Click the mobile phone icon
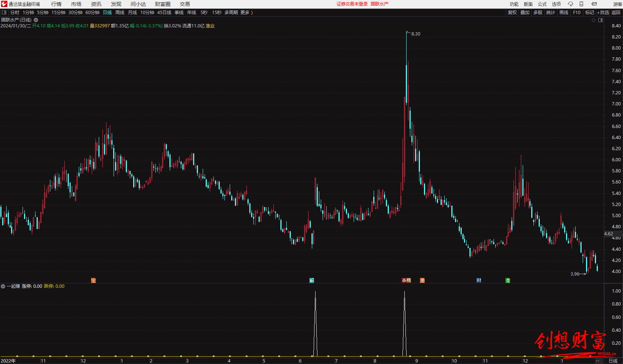The height and width of the screenshot is (364, 623). 582,4
